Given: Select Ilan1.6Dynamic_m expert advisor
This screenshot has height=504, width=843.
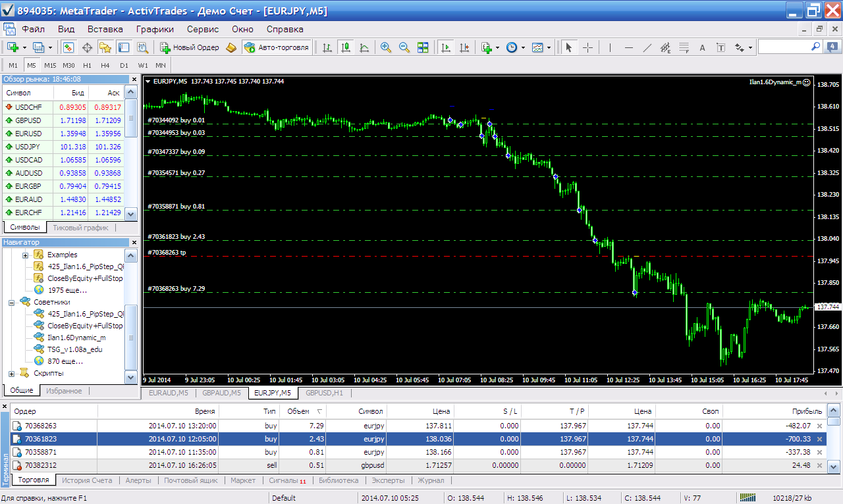Looking at the screenshot, I should coord(76,338).
